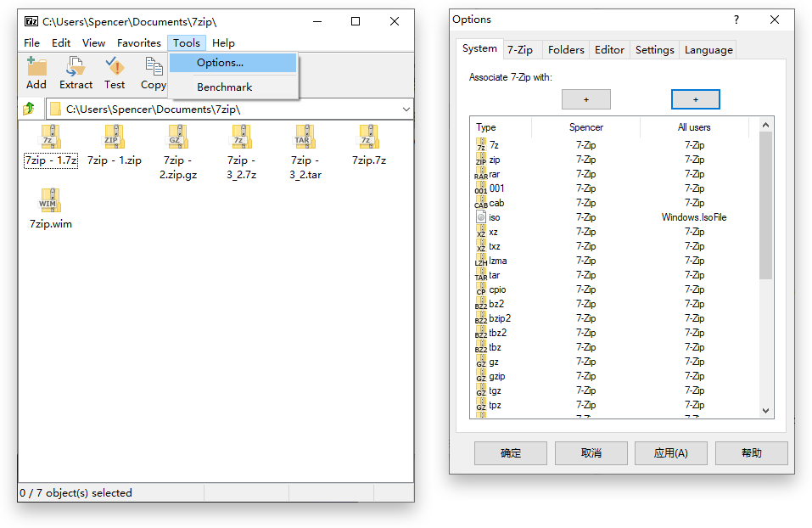Click the zip type icon in Options list
812x528 pixels.
[481, 160]
